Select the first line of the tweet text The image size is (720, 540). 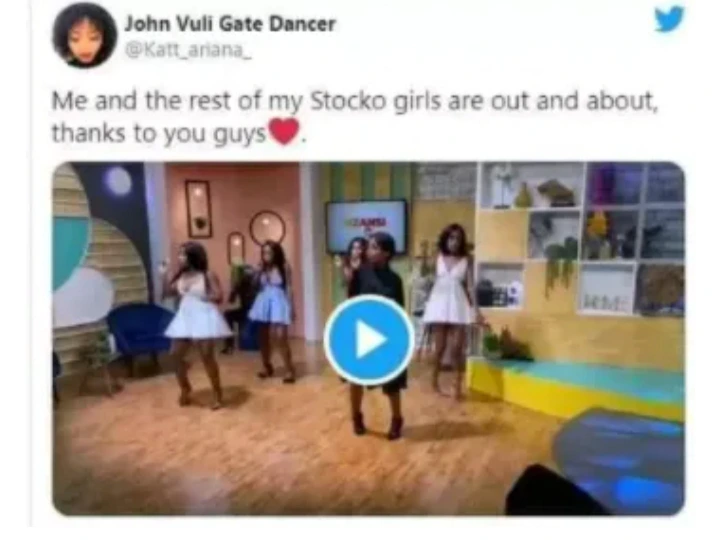pyautogui.click(x=354, y=101)
